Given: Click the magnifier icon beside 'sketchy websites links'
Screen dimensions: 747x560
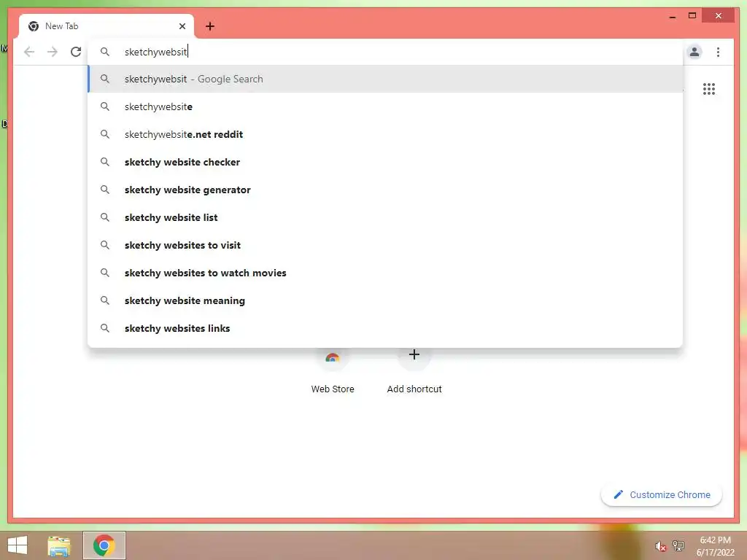Looking at the screenshot, I should click(105, 328).
